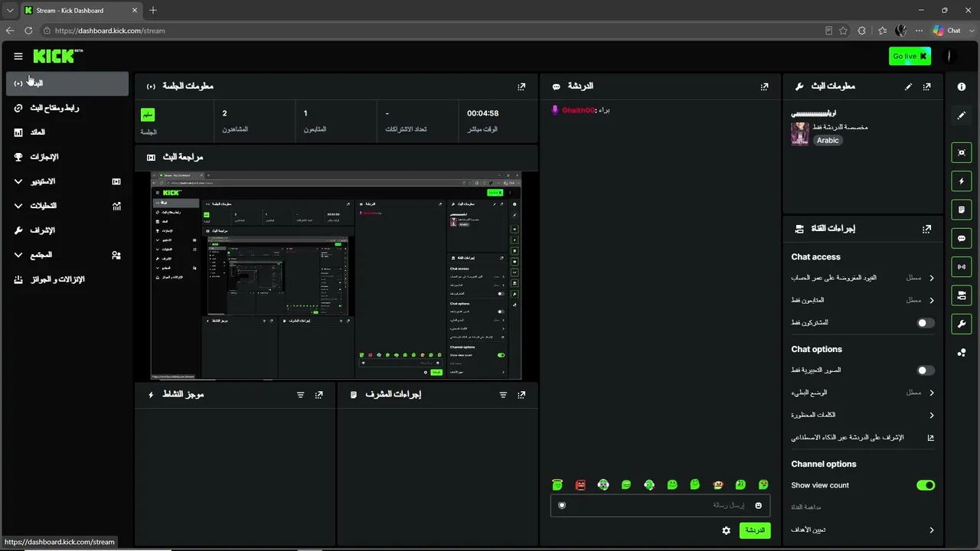Toggle للمشتركون فقط subscribers-only switch
Viewport: 980px width, 551px height.
tap(926, 323)
